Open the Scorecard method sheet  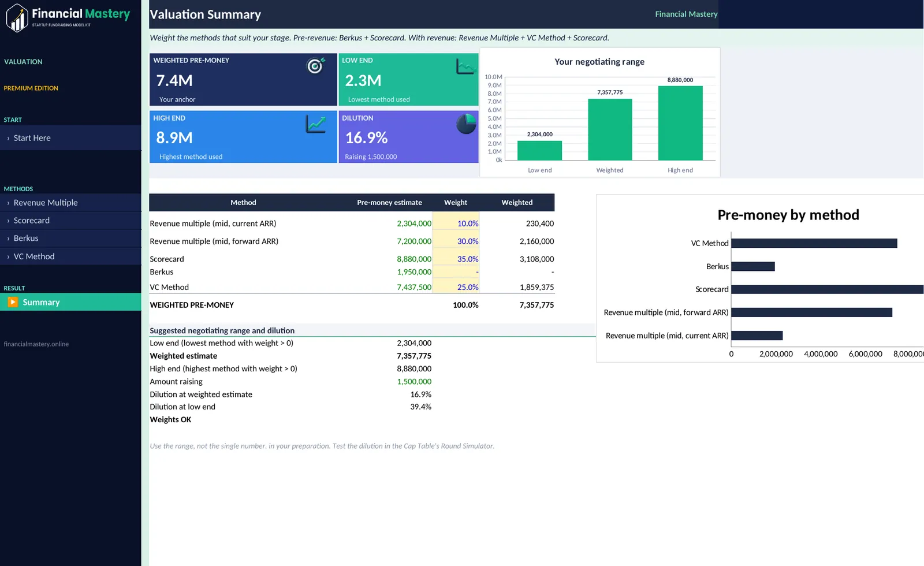70,221
